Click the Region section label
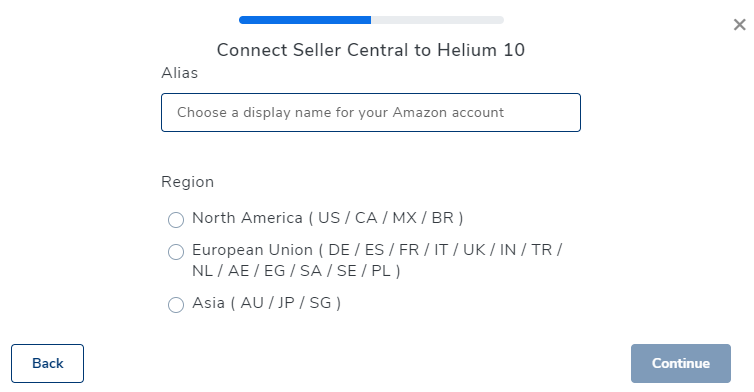 click(188, 182)
